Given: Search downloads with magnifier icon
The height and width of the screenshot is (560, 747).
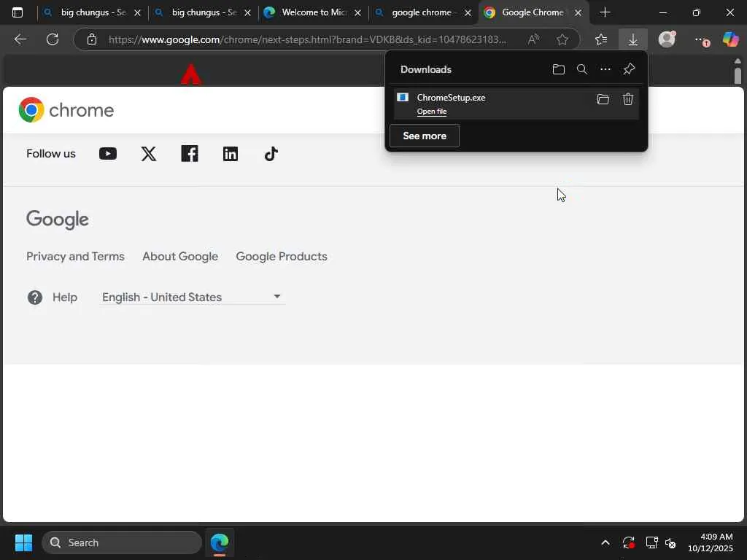Looking at the screenshot, I should (x=581, y=69).
